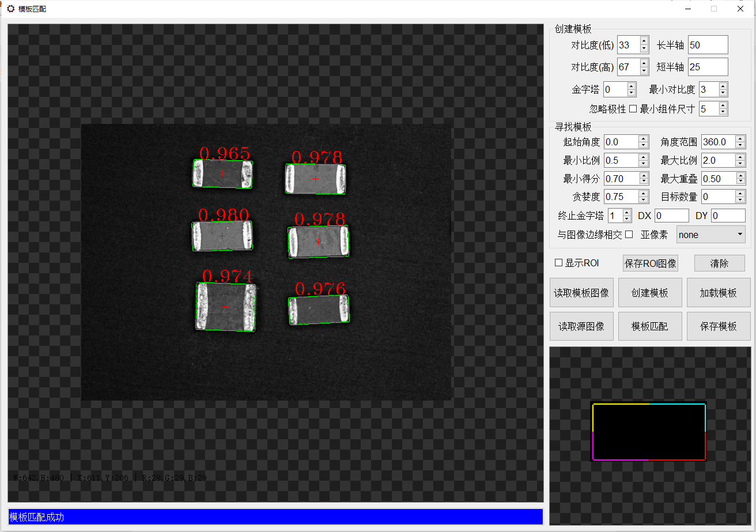Decrease 对比度(低) with its down arrow
This screenshot has width=756, height=532.
644,49
